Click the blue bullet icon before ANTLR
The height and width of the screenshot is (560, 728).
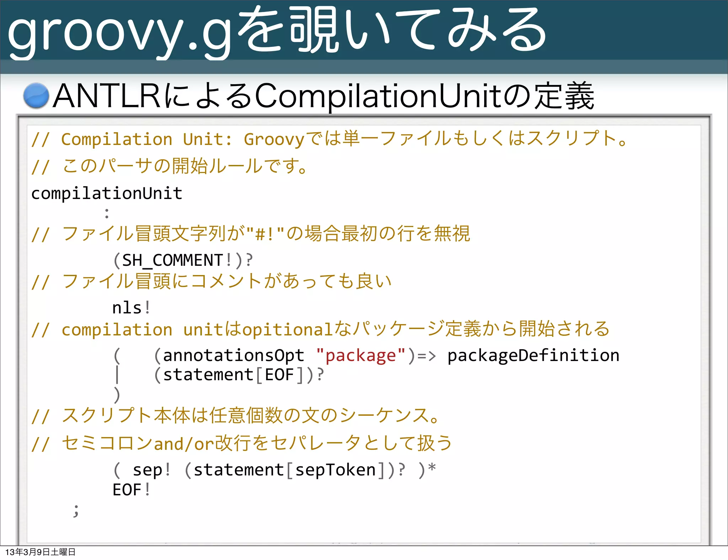point(36,95)
